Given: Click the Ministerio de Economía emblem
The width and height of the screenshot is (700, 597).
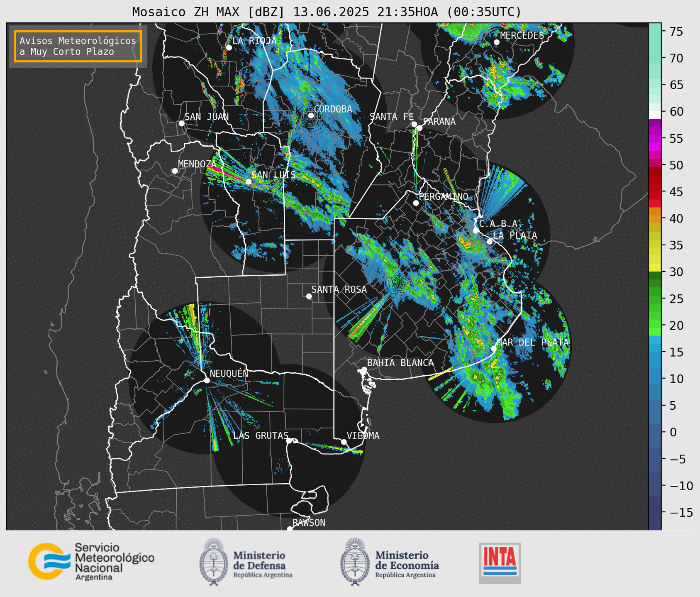Looking at the screenshot, I should (x=355, y=562).
